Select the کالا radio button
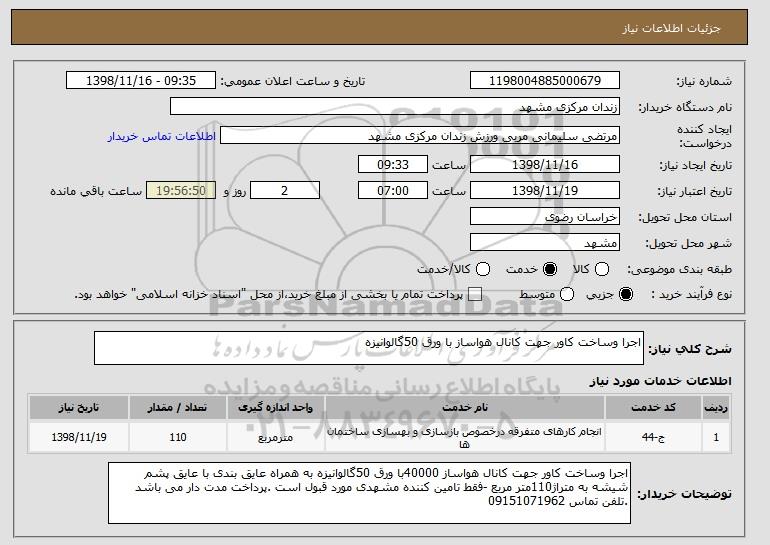 pyautogui.click(x=602, y=269)
